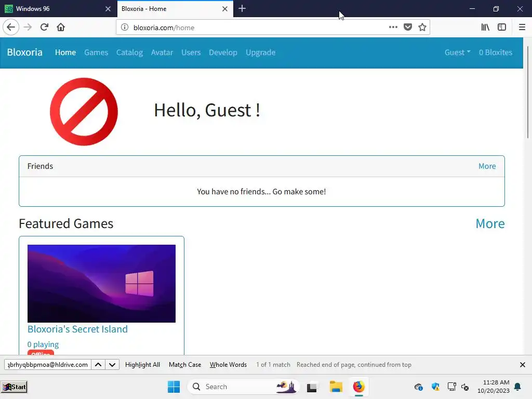
Task: Close the Bloxoria - Home tab
Action: [224, 9]
